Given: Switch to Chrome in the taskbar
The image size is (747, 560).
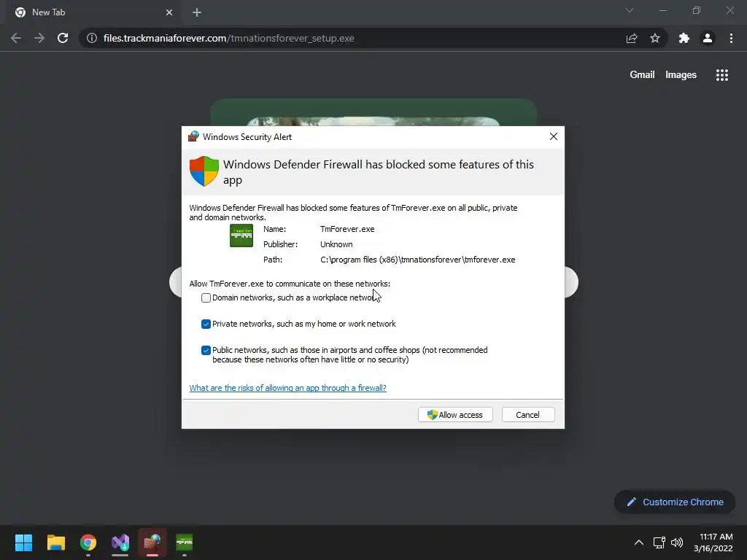Looking at the screenshot, I should (x=88, y=542).
